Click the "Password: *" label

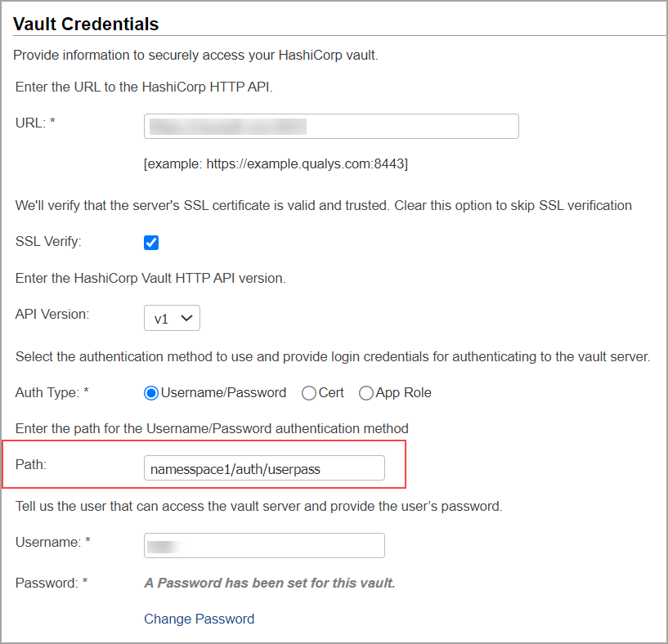point(52,583)
